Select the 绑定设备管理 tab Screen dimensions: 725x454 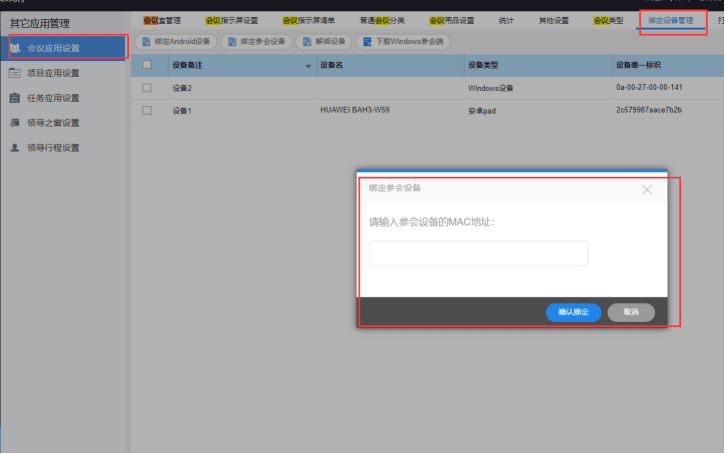coord(671,20)
